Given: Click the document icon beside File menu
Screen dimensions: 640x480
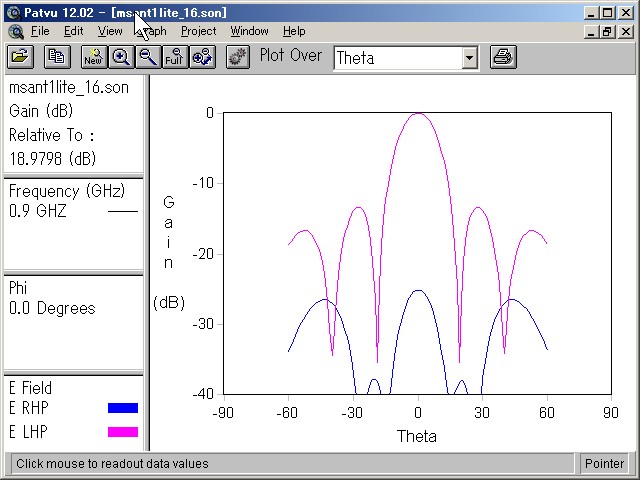Looking at the screenshot, I should point(16,31).
